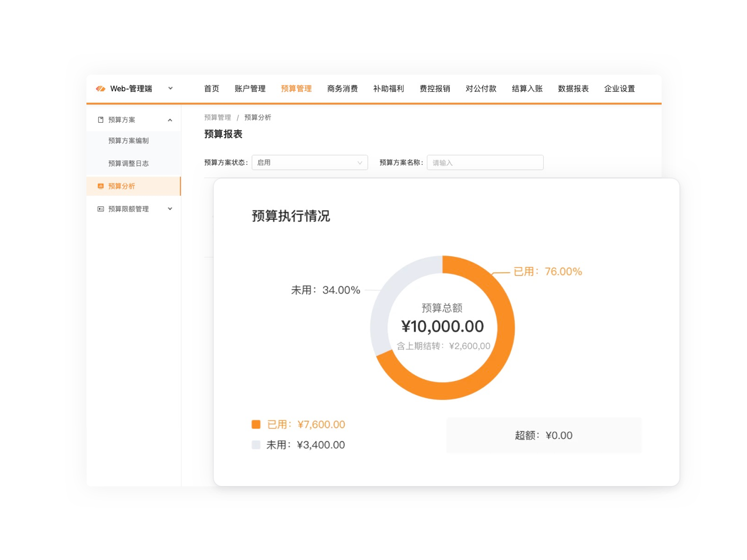Go to the 商务消费 tab
Screen dimensions: 747x560
(x=342, y=89)
